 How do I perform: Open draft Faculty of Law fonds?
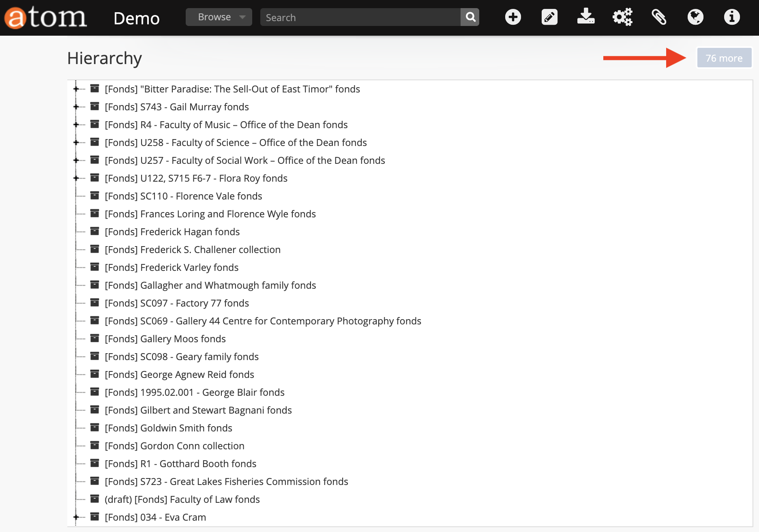tap(182, 499)
